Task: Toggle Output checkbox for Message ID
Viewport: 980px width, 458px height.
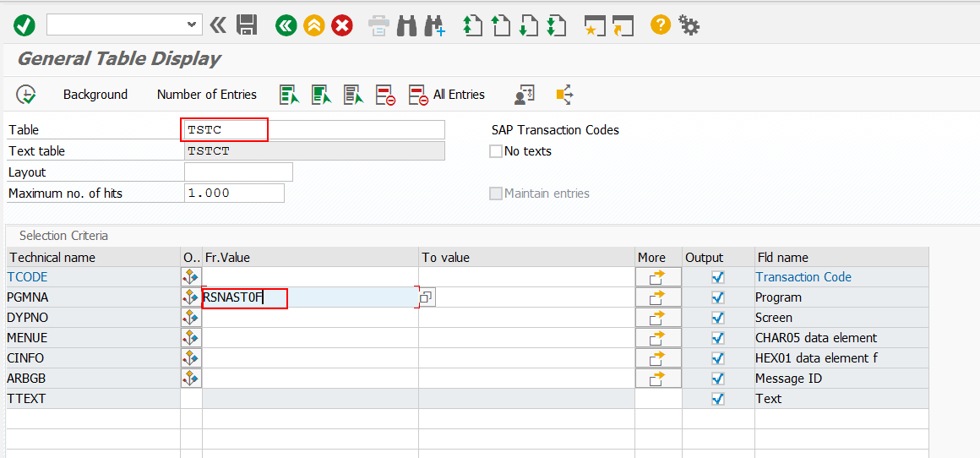Action: pos(718,379)
